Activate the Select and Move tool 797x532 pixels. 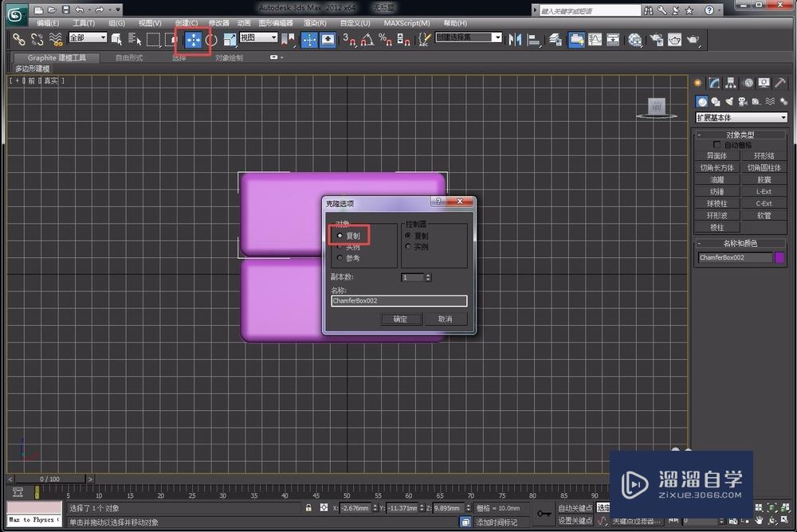click(x=193, y=40)
